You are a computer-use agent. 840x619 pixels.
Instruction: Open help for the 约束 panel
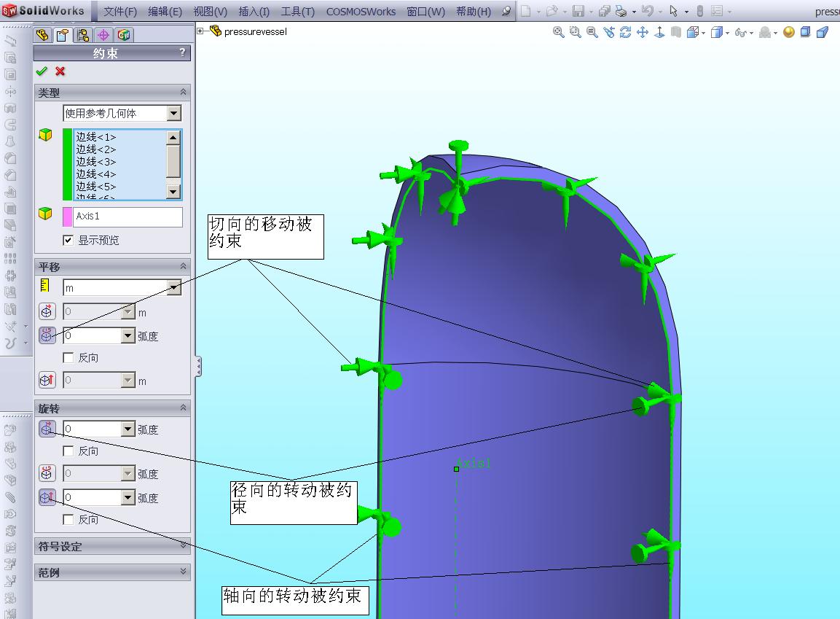[182, 52]
